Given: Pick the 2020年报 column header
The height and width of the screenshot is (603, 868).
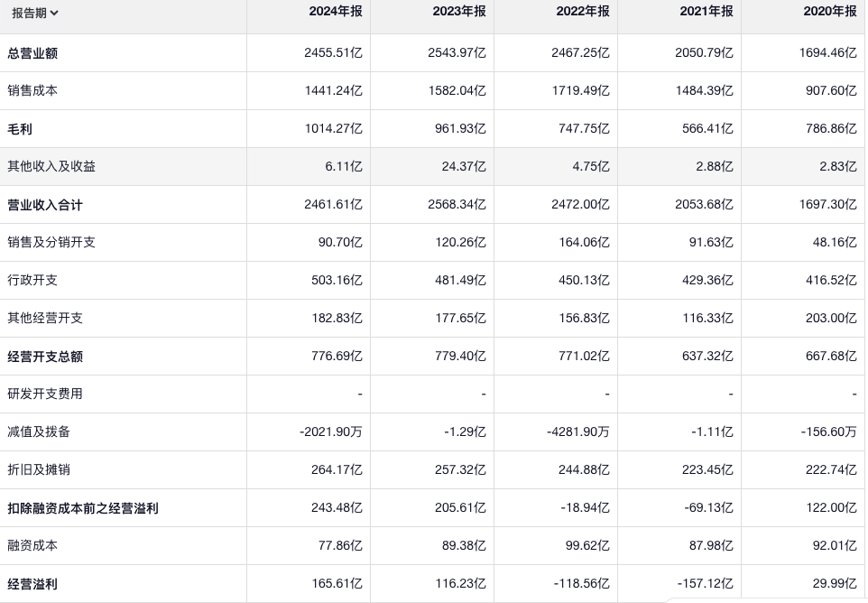Looking at the screenshot, I should 829,11.
